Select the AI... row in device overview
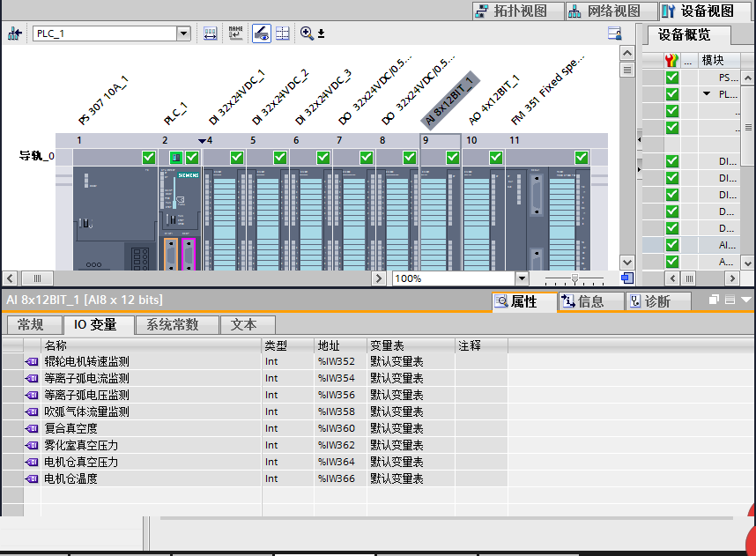Viewport: 756px width, 556px height. point(691,244)
